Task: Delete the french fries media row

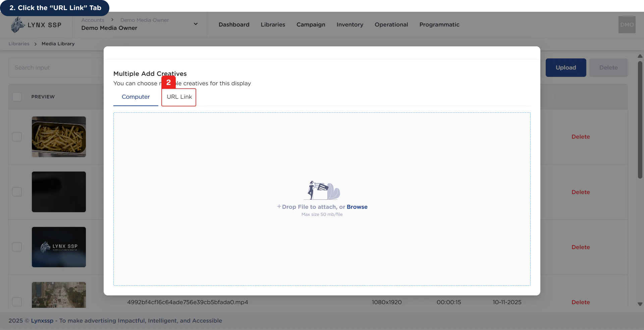Action: [580, 137]
